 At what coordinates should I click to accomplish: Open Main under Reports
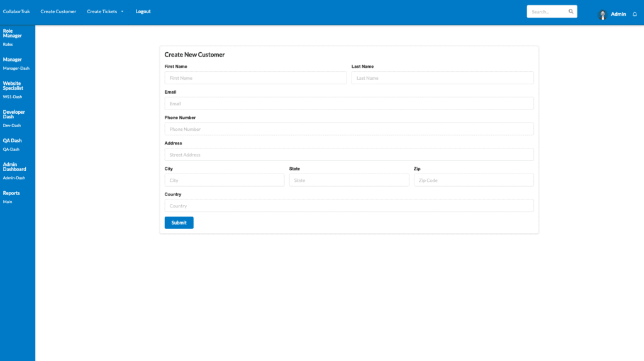[x=8, y=202]
